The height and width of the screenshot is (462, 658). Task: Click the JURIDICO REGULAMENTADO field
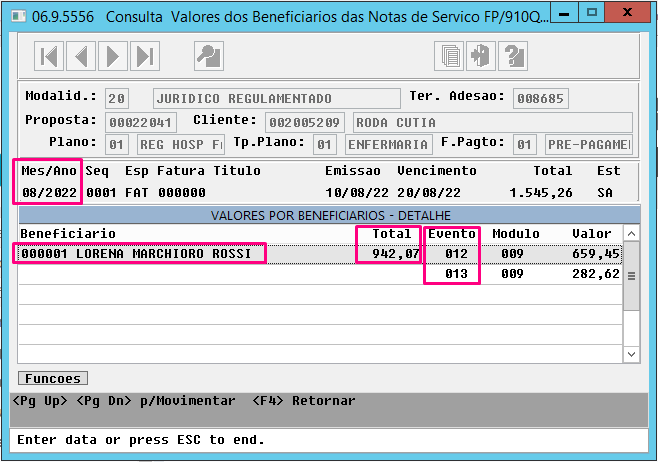[277, 99]
